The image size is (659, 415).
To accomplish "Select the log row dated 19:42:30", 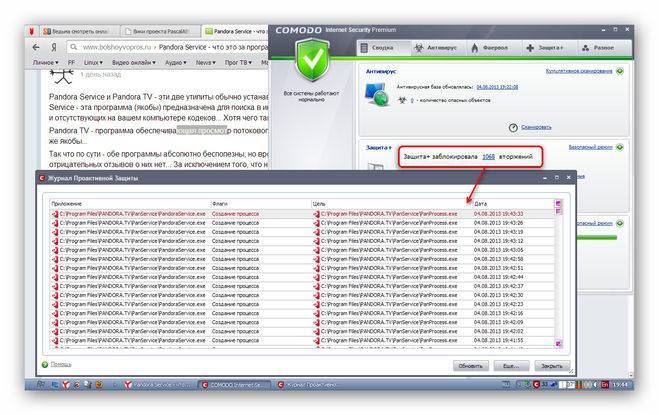I will click(x=302, y=295).
